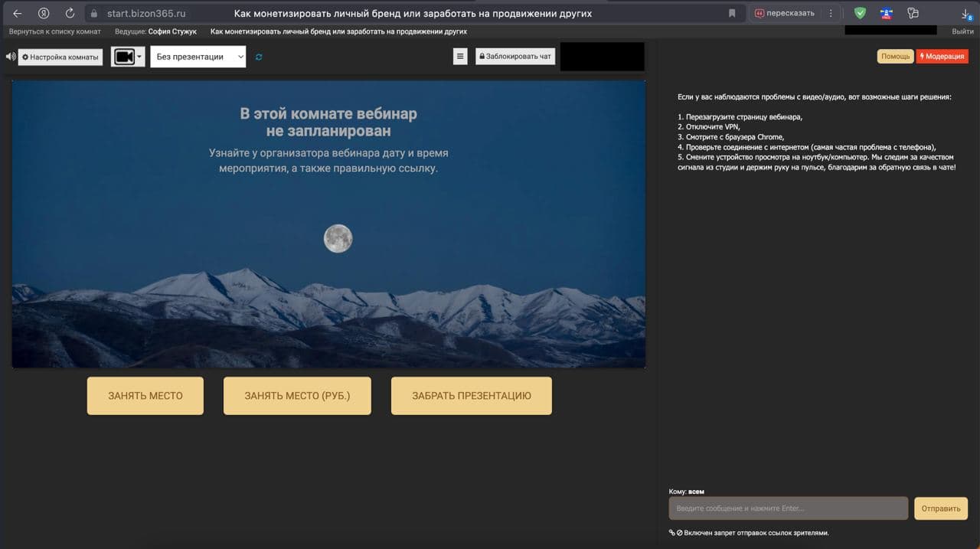Click the webinar video area with moon
The image size is (980, 549).
pyautogui.click(x=328, y=224)
